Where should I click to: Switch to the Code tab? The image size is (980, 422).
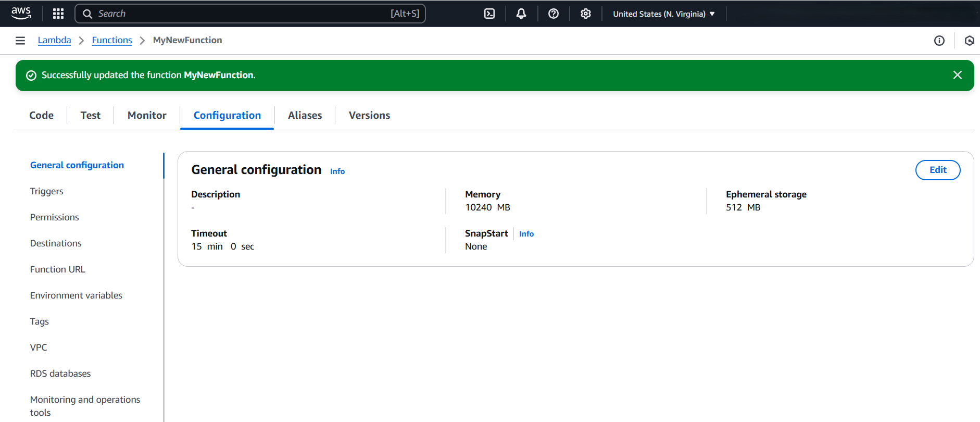point(42,115)
